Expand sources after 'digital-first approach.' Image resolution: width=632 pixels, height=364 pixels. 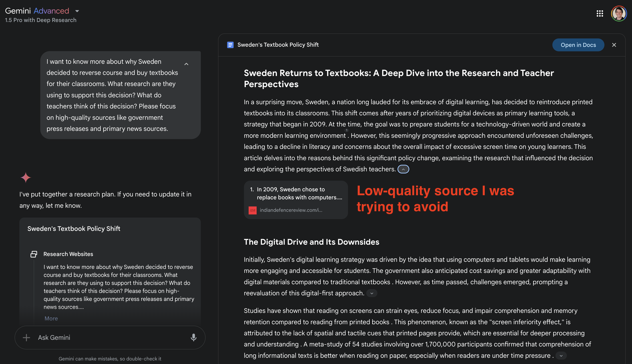point(372,293)
